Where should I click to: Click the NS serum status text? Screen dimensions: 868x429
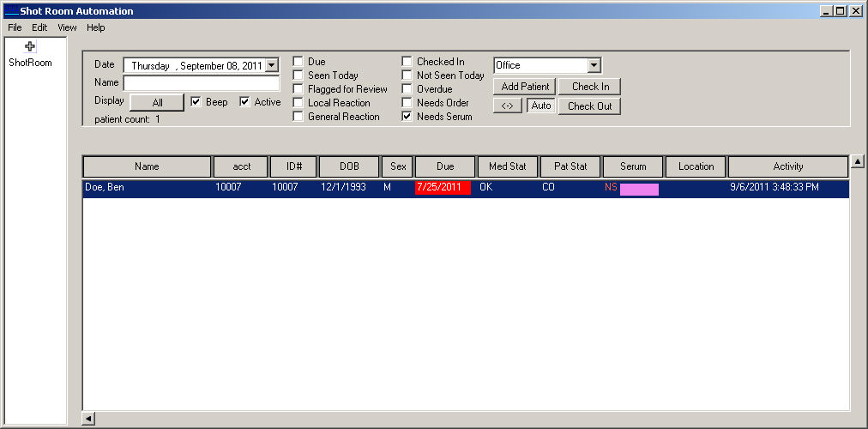click(611, 188)
